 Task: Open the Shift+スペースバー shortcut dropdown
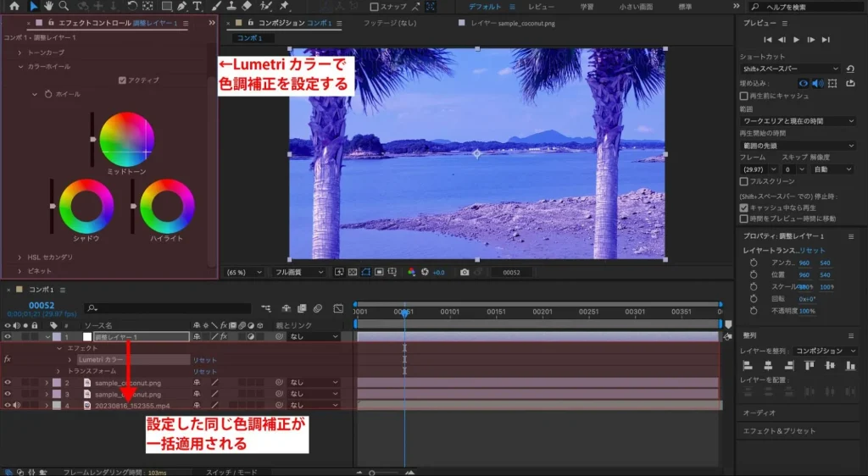click(790, 69)
